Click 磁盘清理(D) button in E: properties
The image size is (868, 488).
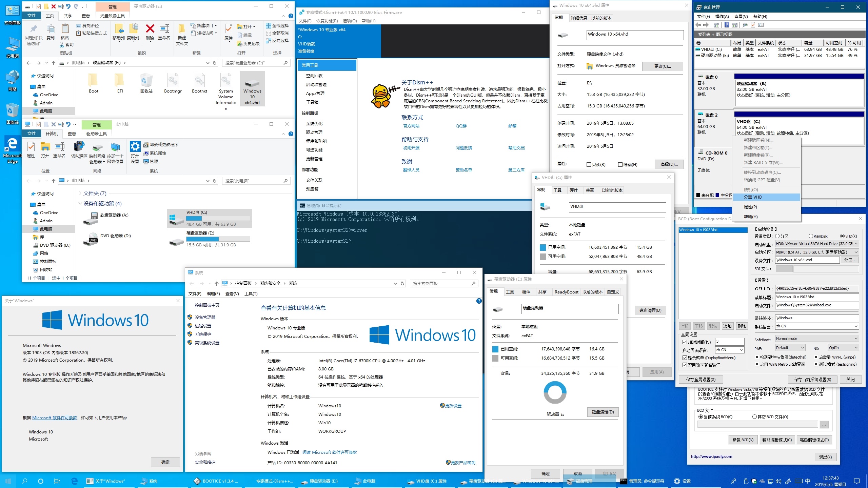click(603, 412)
